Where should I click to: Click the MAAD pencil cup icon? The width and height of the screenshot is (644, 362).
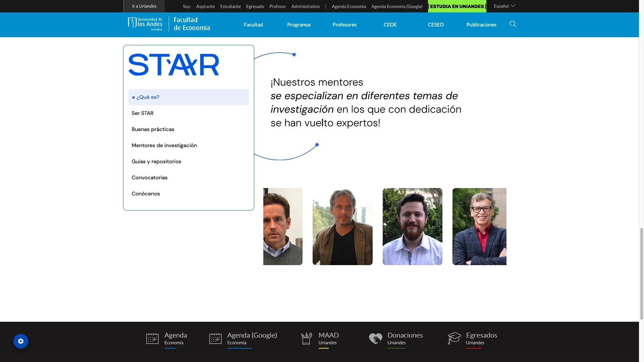point(306,339)
